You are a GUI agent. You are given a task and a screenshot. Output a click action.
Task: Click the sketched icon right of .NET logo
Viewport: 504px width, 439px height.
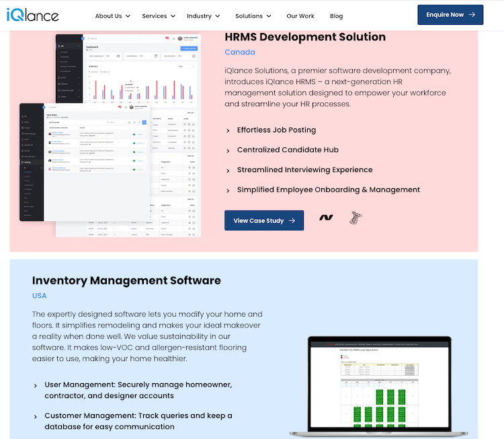click(355, 218)
